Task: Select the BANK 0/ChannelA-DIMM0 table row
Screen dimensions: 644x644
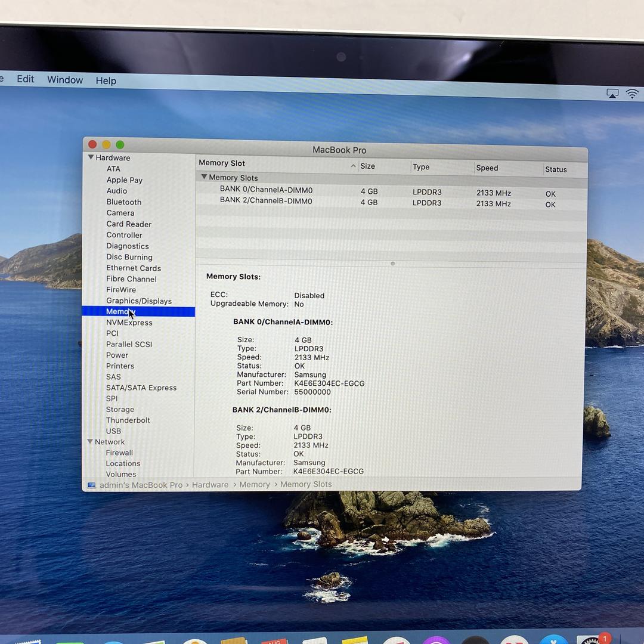Action: (391, 191)
